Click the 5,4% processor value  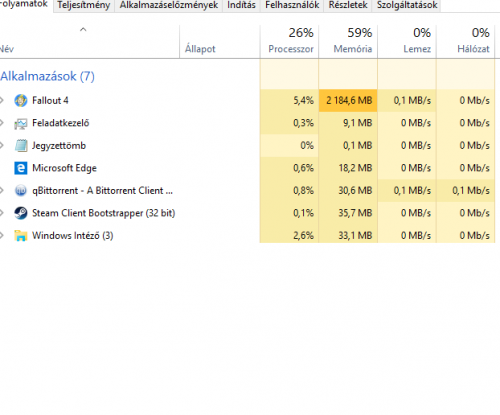[x=303, y=100]
